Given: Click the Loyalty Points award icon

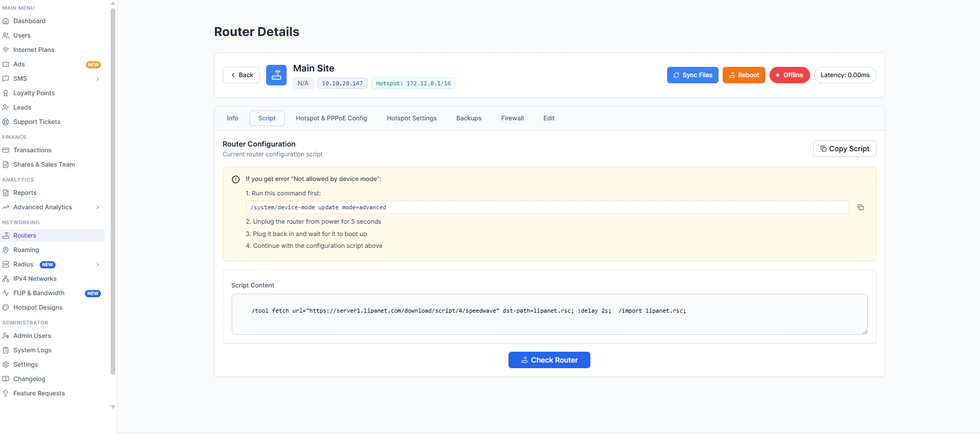Looking at the screenshot, I should 6,93.
